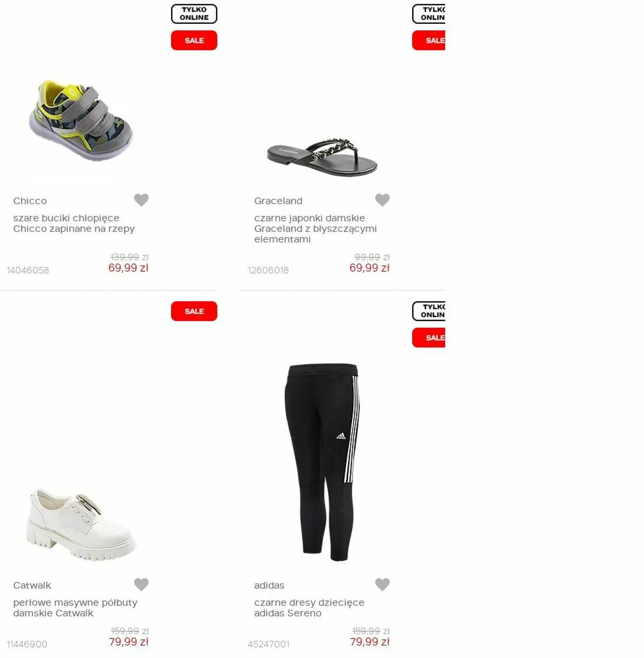This screenshot has height=658, width=644.
Task: Tap heart icon beside adidas brand
Action: coord(382,584)
